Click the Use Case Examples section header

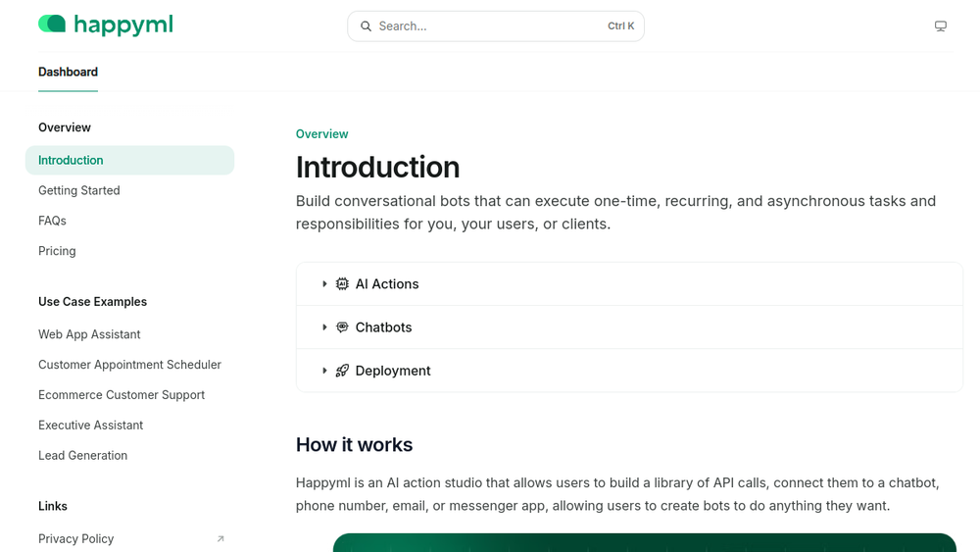click(92, 301)
